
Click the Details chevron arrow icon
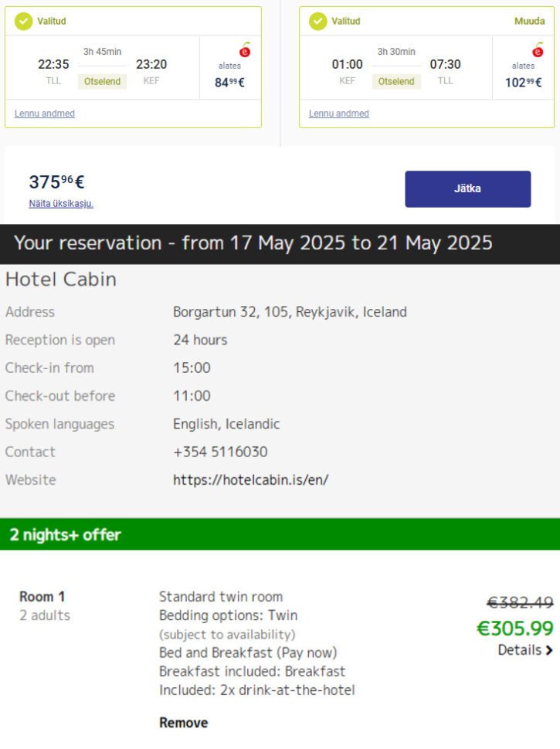549,650
